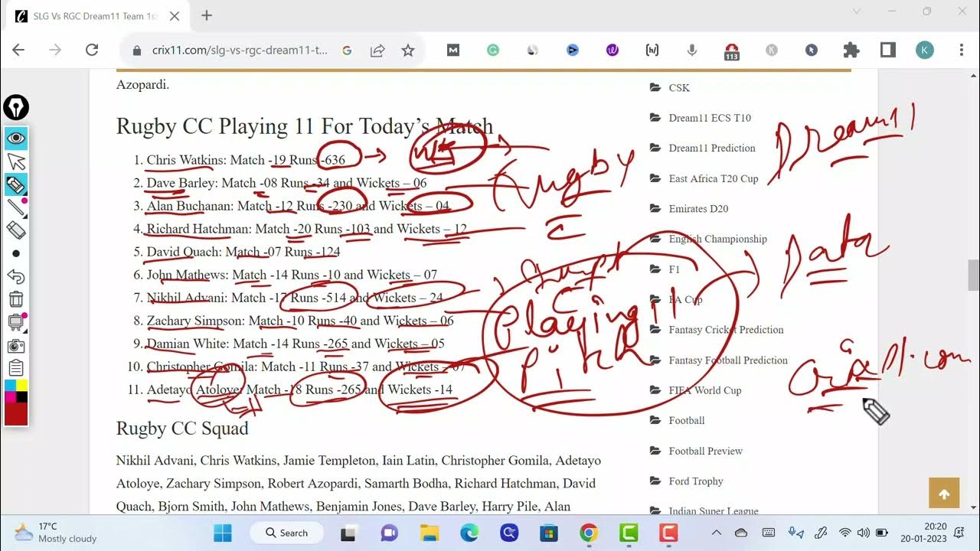Image resolution: width=980 pixels, height=551 pixels.
Task: Select the highlighter pen tool
Action: (16, 184)
